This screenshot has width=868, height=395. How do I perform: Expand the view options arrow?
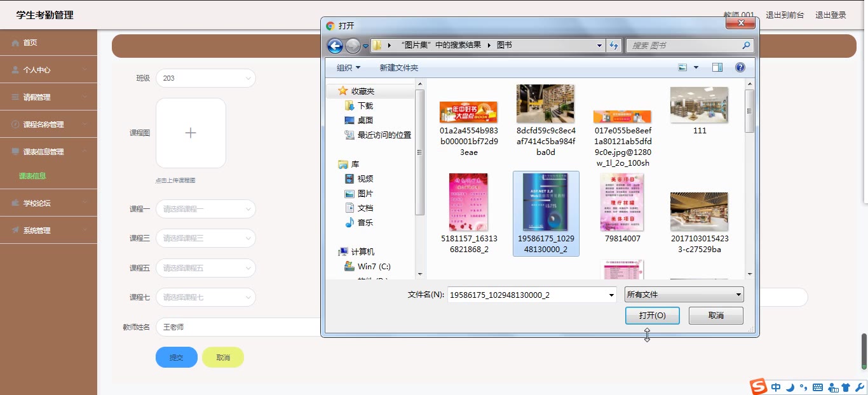[x=696, y=67]
